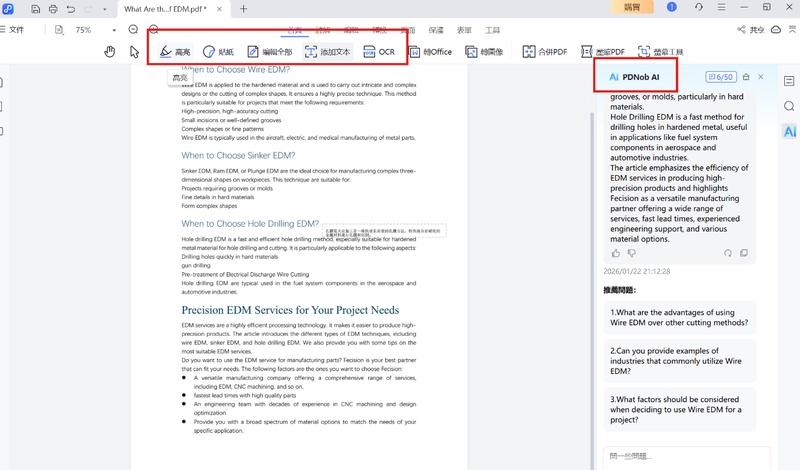Toggle the AI panel in the right sidebar
The image size is (800, 470).
(x=789, y=132)
